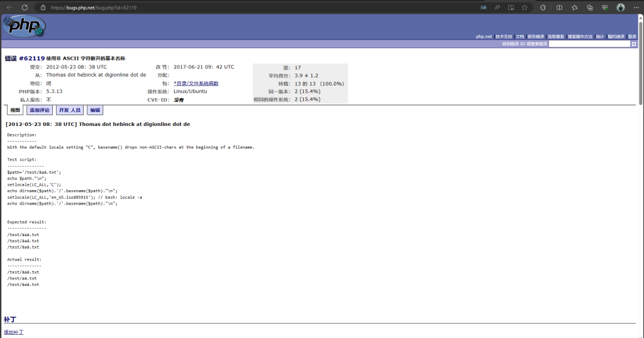Click the PHP logo in the header

click(x=24, y=26)
